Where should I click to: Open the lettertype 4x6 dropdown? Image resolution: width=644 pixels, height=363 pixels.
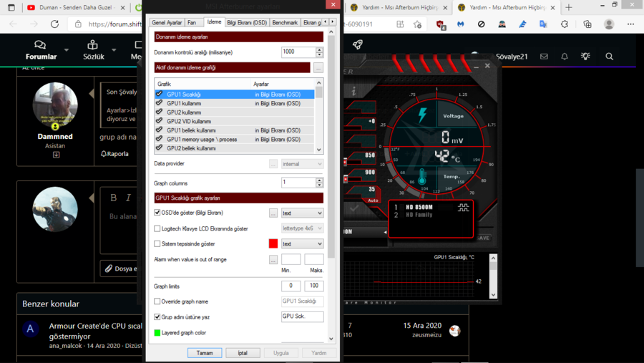pos(302,228)
